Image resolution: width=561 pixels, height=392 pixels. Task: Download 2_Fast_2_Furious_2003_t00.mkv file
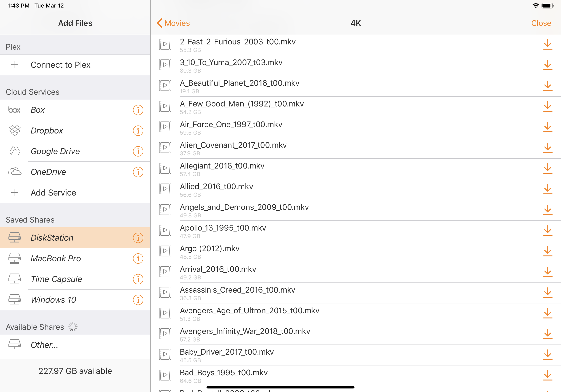[547, 44]
